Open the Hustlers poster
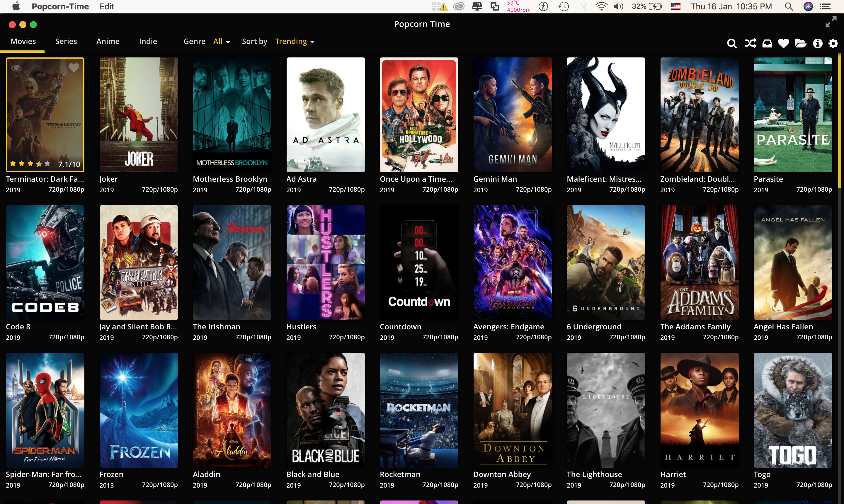This screenshot has height=504, width=844. [x=325, y=263]
